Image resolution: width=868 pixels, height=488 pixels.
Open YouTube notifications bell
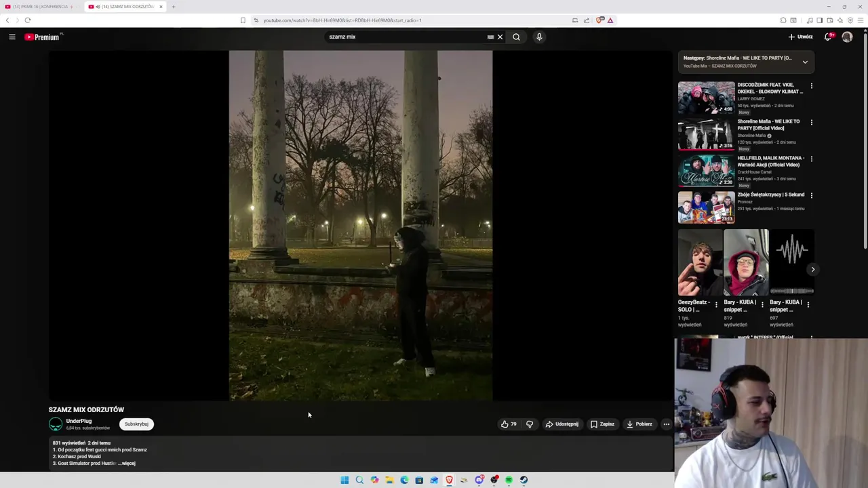[828, 37]
